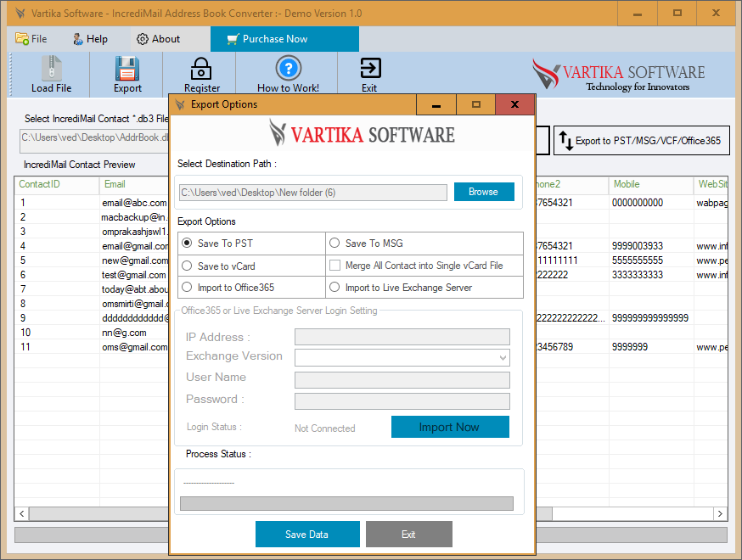
Task: Click the Browse button
Action: (x=484, y=192)
